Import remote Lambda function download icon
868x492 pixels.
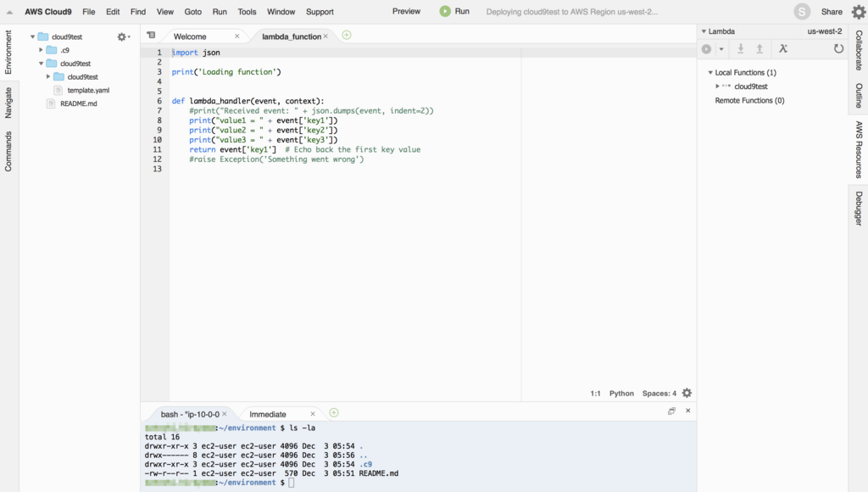click(x=741, y=48)
